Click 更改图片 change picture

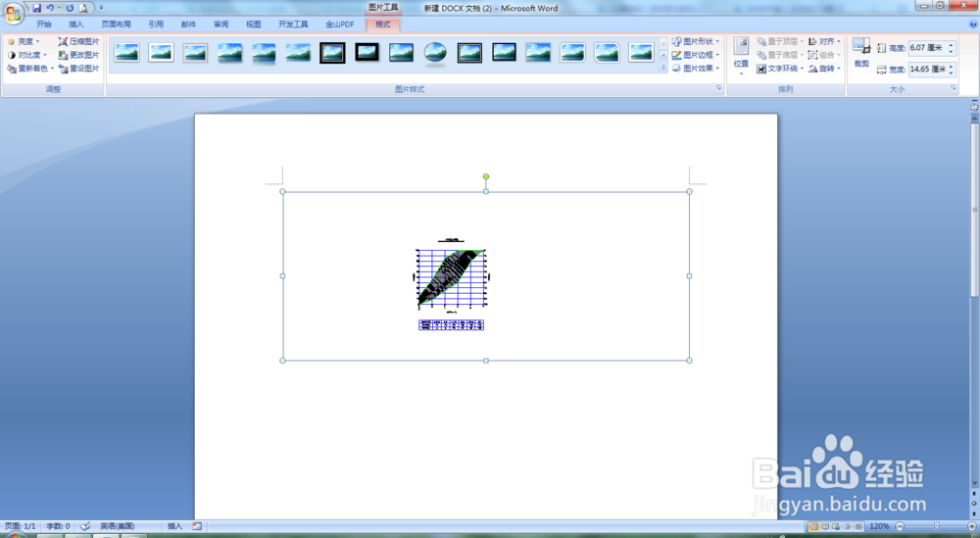[x=78, y=55]
